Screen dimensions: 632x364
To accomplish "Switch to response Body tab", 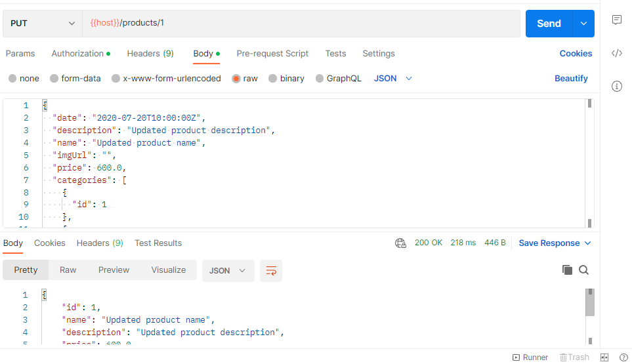I will tap(13, 243).
